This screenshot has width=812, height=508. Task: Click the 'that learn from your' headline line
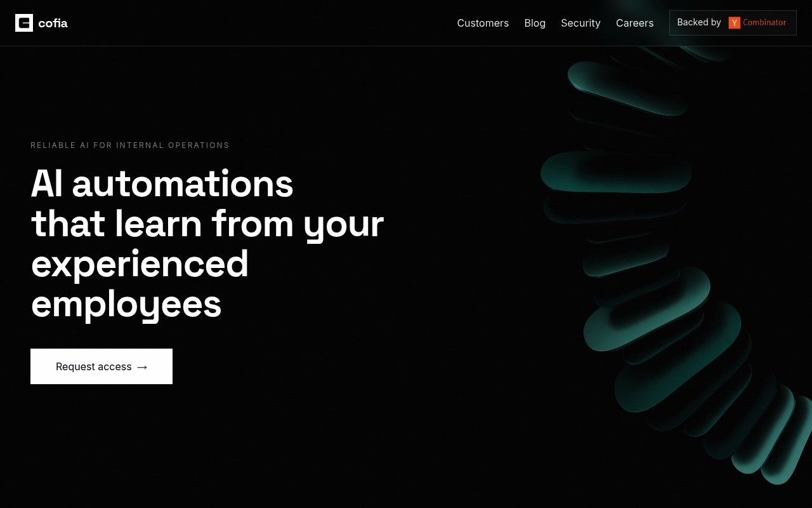click(207, 224)
